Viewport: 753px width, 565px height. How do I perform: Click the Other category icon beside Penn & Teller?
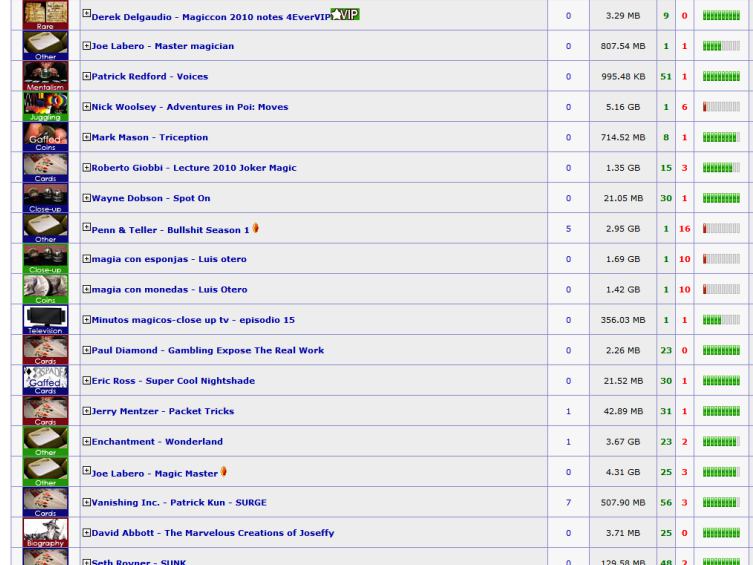click(46, 228)
